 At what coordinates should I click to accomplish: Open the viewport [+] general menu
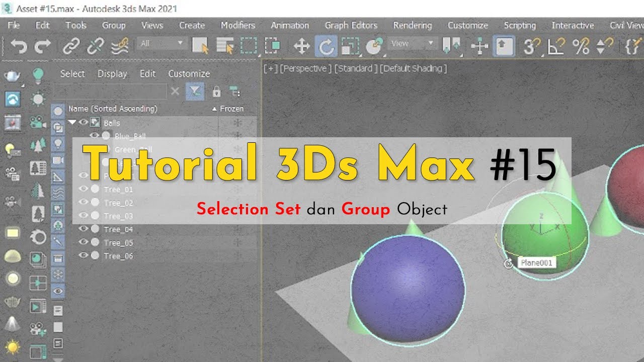(x=270, y=69)
